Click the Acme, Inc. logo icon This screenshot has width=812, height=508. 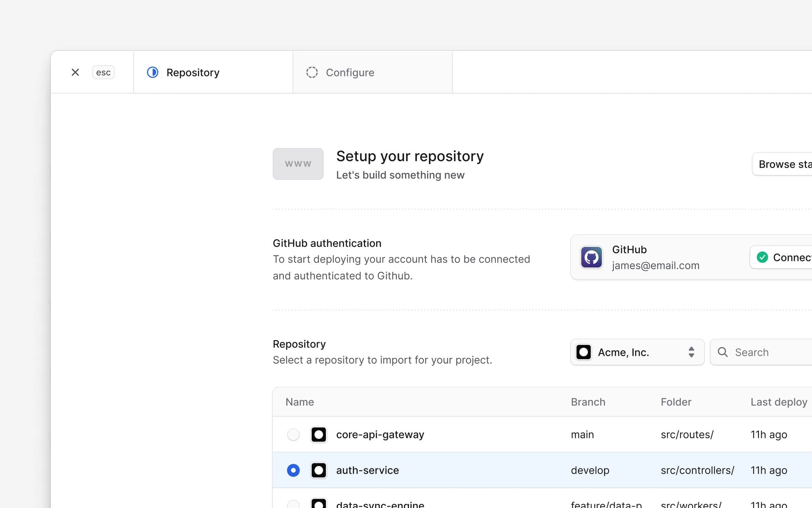pos(584,352)
